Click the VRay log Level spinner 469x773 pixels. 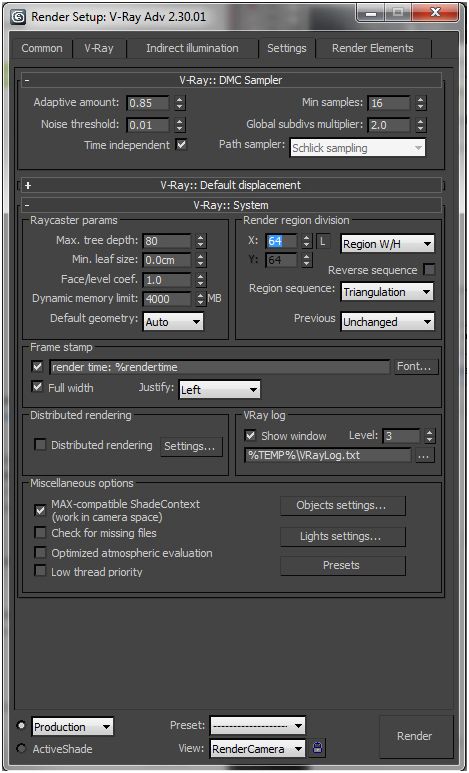coord(430,436)
